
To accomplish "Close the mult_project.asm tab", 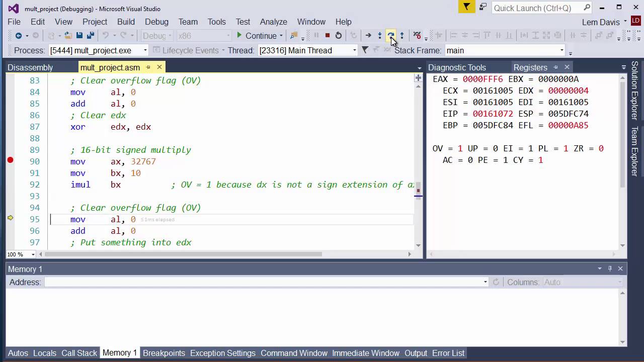I will [159, 67].
